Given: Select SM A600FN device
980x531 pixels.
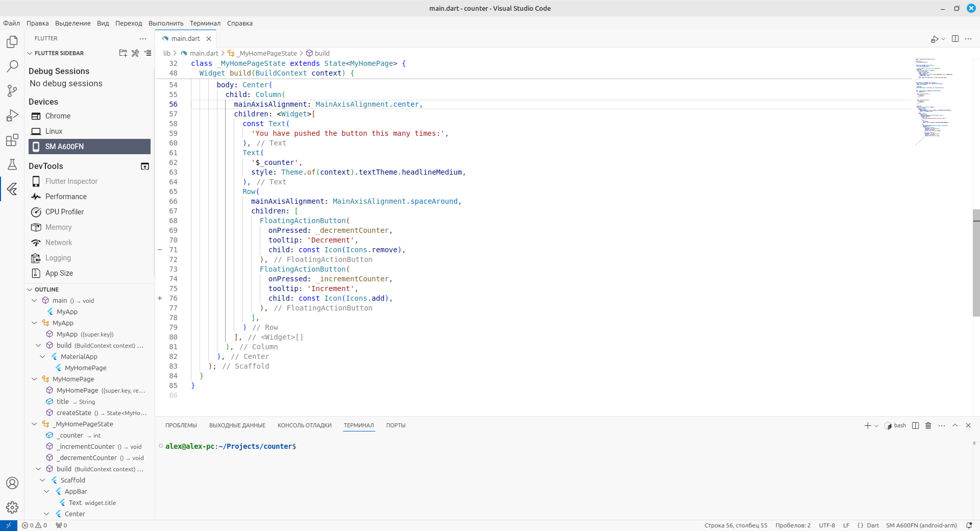Looking at the screenshot, I should [x=89, y=147].
